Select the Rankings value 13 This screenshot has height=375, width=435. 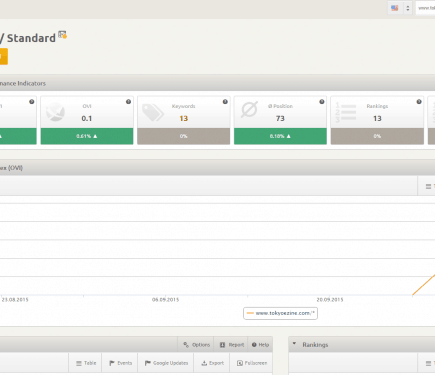click(x=377, y=118)
